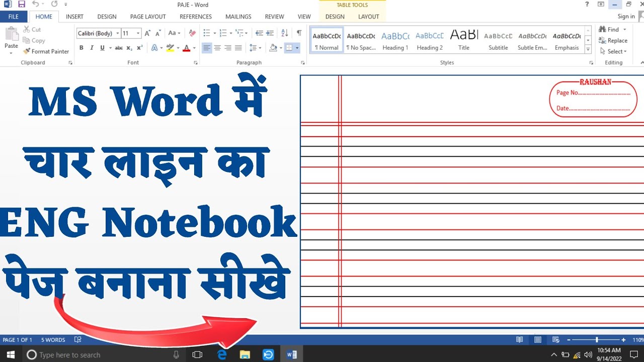Click Grow Font icon
The height and width of the screenshot is (362, 644).
147,33
